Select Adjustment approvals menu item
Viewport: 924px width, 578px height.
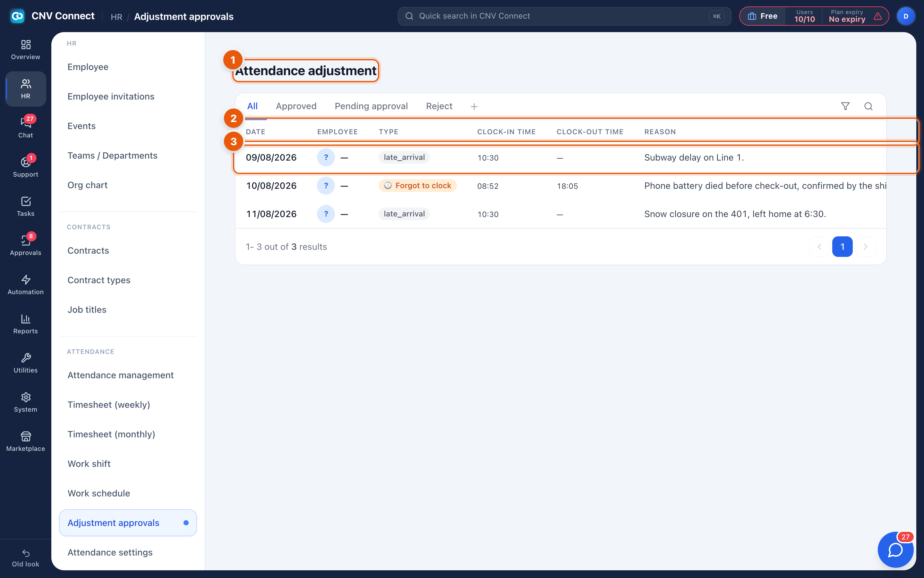coord(128,522)
